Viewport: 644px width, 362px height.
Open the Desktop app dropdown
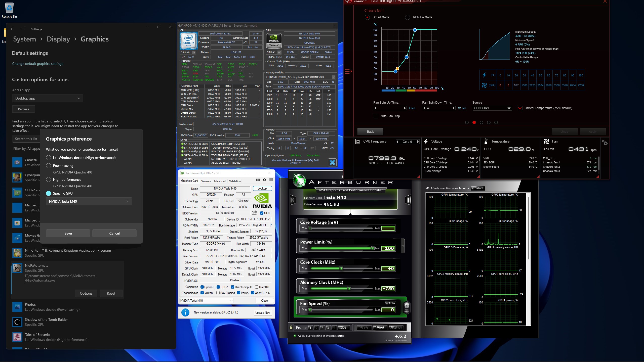click(x=48, y=98)
